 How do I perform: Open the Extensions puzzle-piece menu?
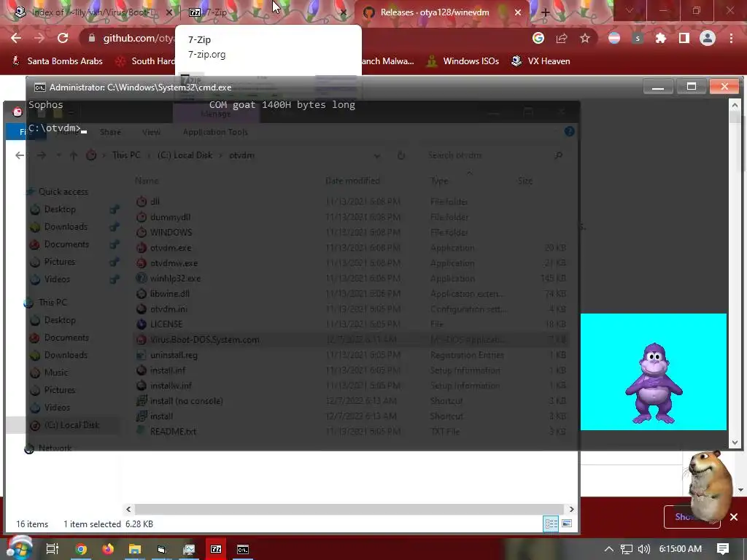click(x=661, y=38)
